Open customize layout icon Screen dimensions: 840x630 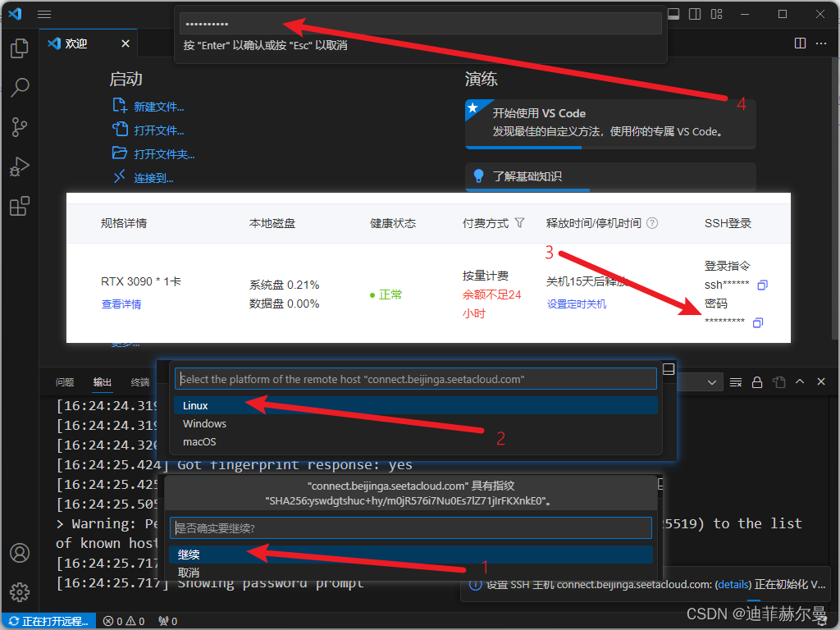click(716, 15)
